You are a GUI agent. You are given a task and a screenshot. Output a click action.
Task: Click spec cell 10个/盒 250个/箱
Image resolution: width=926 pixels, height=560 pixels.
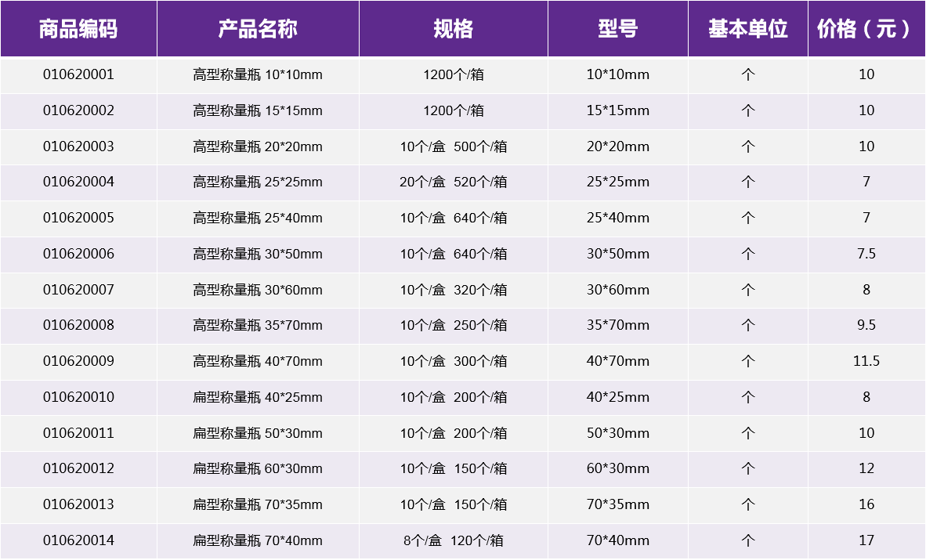[454, 325]
